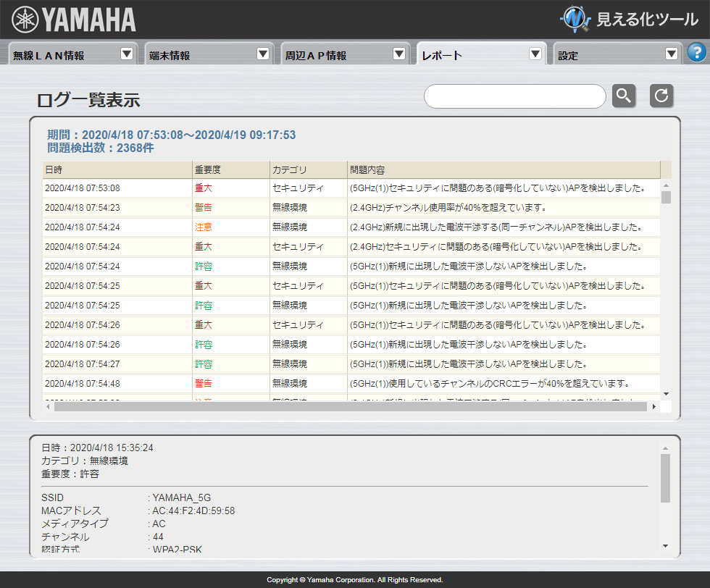710x588 pixels.
Task: Open the 周辺AP情報 dropdown arrow
Action: tap(399, 53)
